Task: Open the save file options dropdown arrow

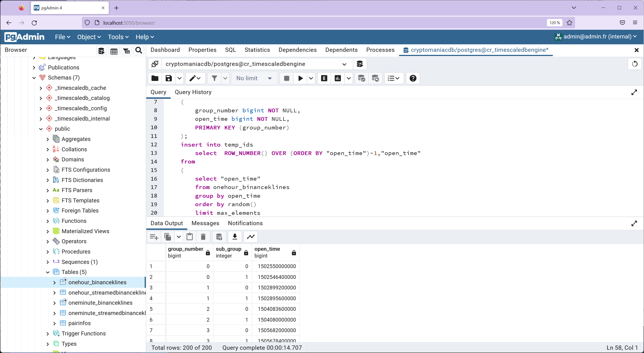Action: [180, 78]
